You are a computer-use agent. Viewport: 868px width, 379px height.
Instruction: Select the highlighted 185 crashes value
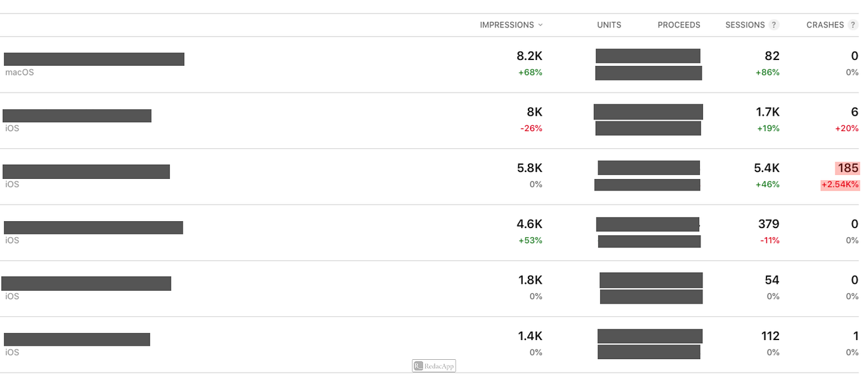coord(847,168)
